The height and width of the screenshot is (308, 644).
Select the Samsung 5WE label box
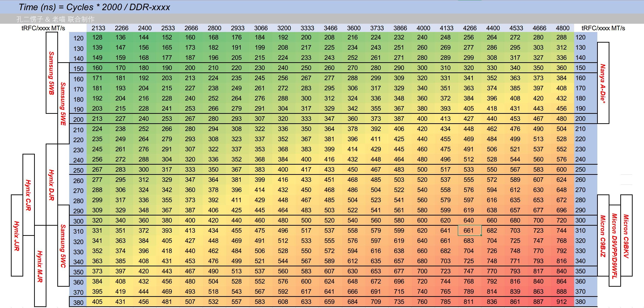pos(64,103)
